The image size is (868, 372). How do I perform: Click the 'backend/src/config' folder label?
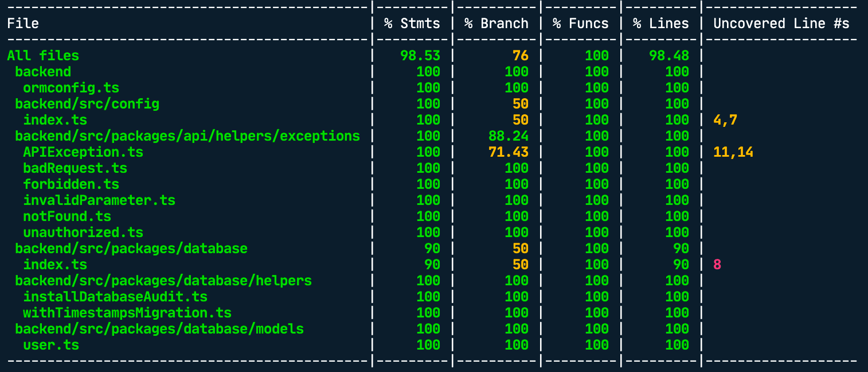tap(87, 104)
